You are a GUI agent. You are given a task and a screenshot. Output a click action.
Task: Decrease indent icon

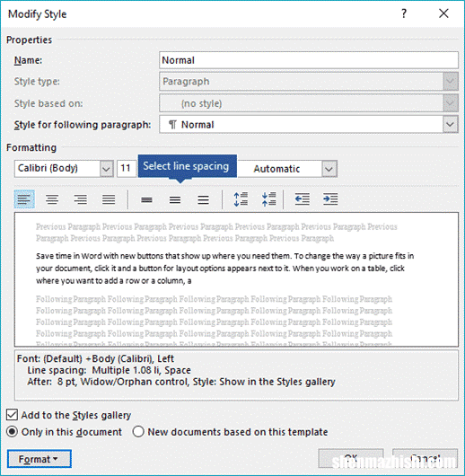point(303,199)
